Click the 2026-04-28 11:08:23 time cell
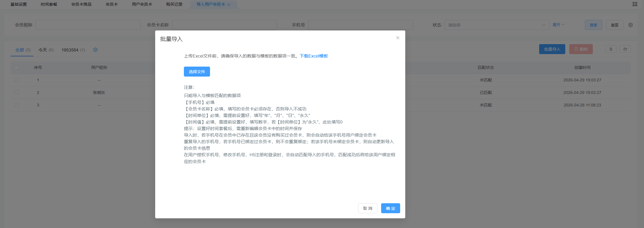Screen dimensions: 644x228 coord(582,105)
